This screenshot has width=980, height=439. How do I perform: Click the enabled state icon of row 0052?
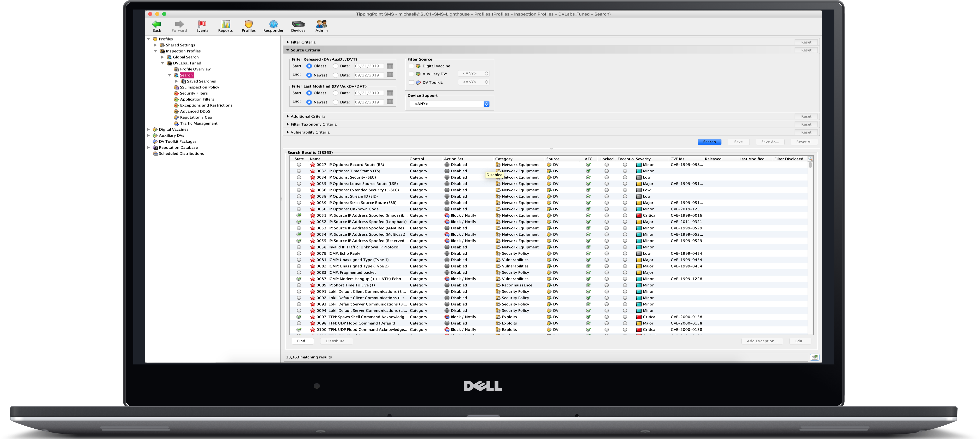pyautogui.click(x=299, y=222)
